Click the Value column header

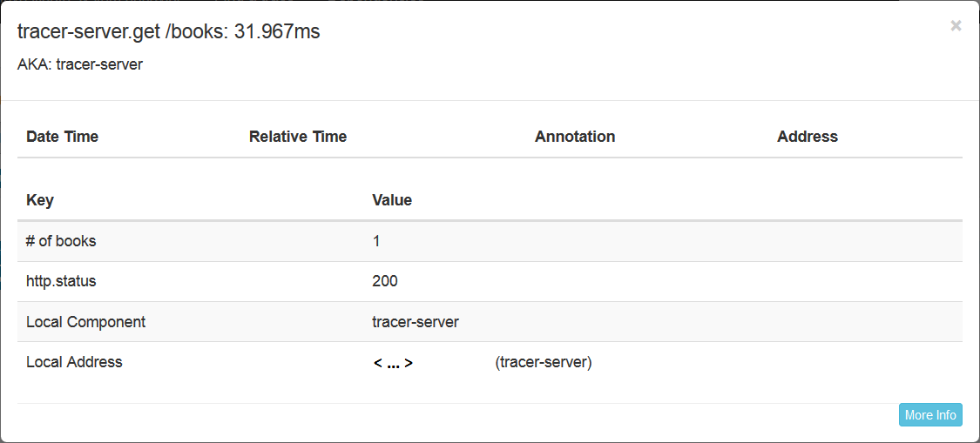pos(392,200)
